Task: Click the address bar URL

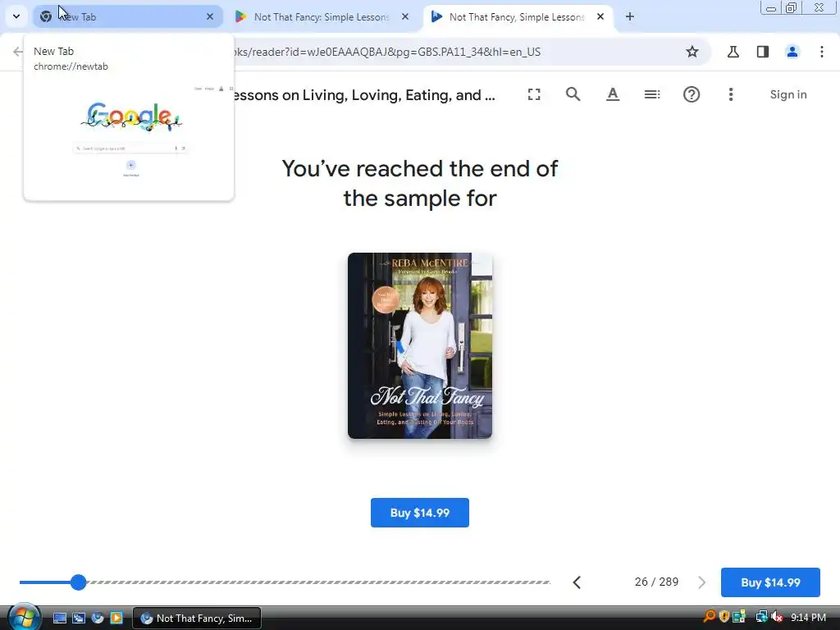Action: (386, 52)
